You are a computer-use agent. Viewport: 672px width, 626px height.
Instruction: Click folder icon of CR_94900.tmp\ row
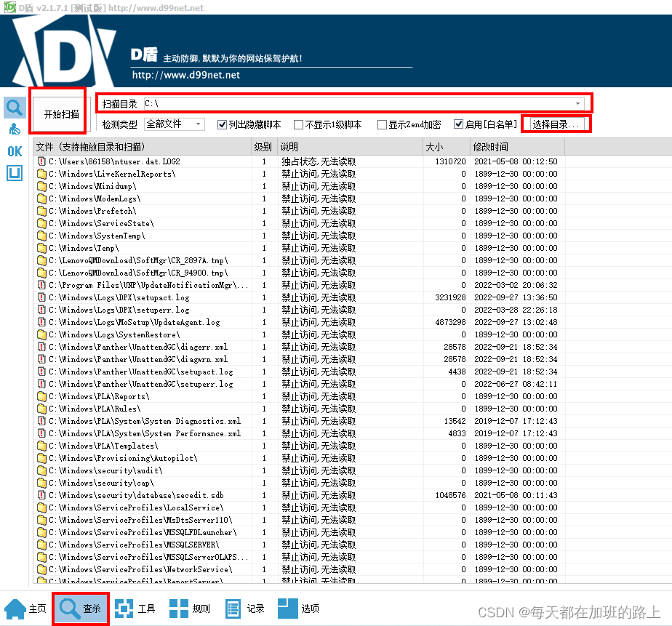click(x=41, y=273)
